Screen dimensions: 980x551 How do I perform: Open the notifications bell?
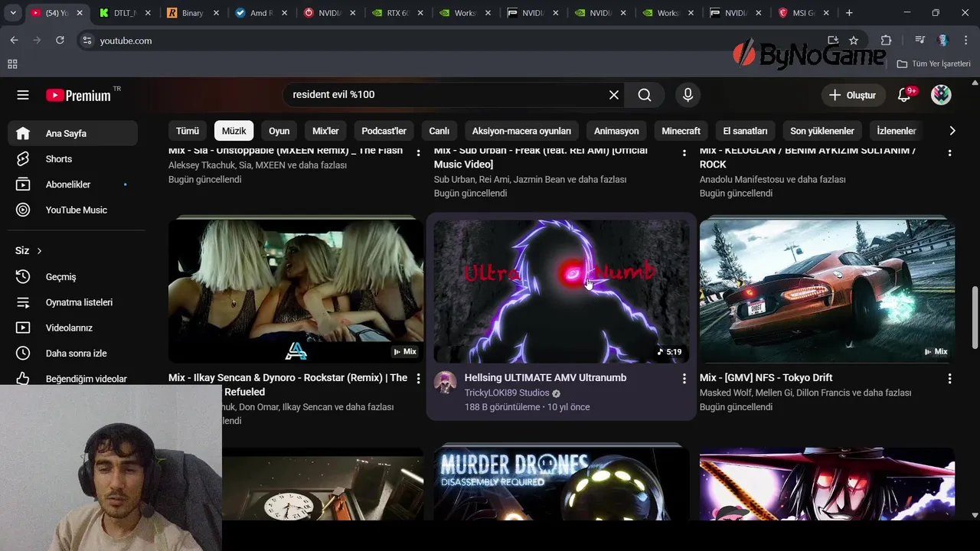pos(905,95)
